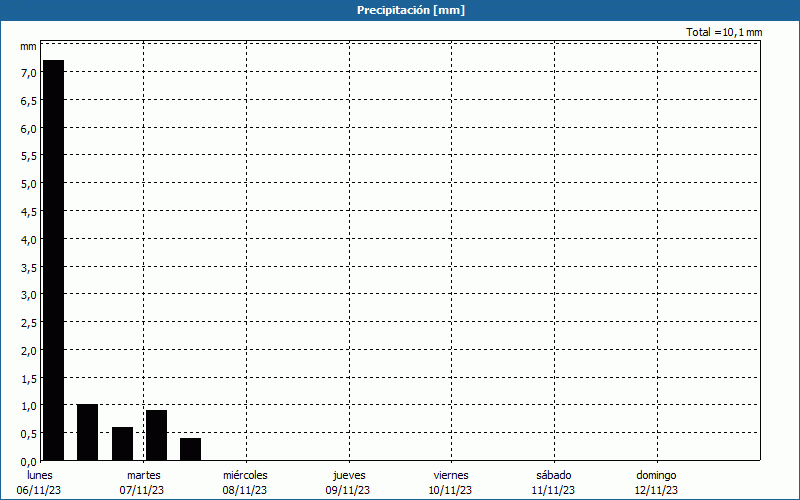800x500 pixels.
Task: Click the '0,5' y-axis value
Action: [29, 434]
